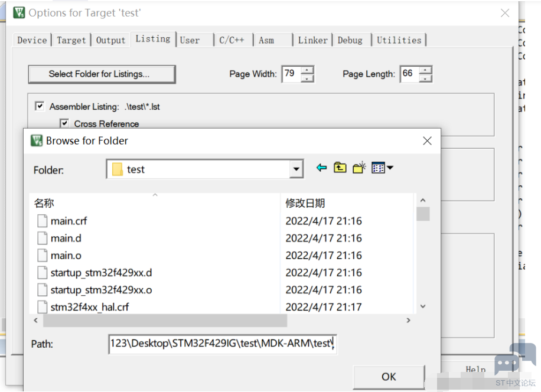Open the view menu dropdown arrow
The width and height of the screenshot is (541, 392).
(x=390, y=168)
